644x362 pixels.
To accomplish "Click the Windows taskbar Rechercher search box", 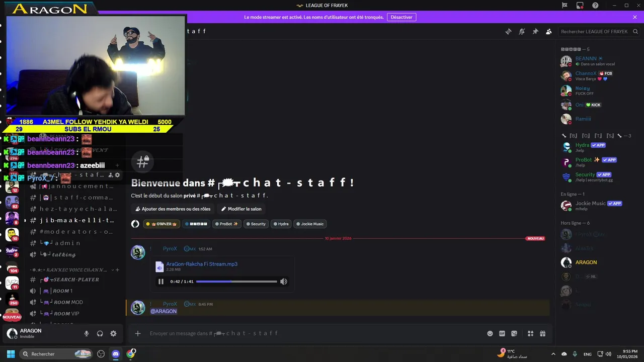I will coord(56,354).
